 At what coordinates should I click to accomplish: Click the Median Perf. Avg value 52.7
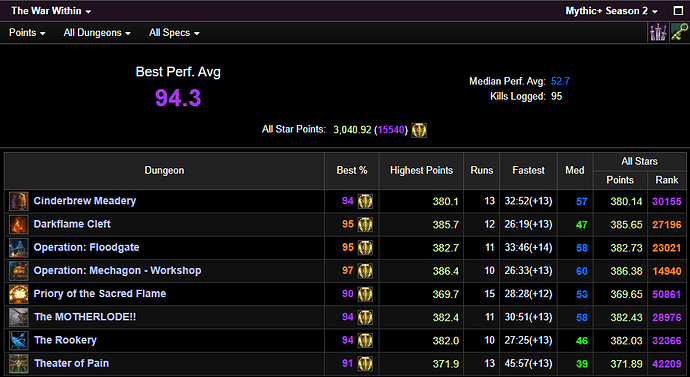coord(560,81)
